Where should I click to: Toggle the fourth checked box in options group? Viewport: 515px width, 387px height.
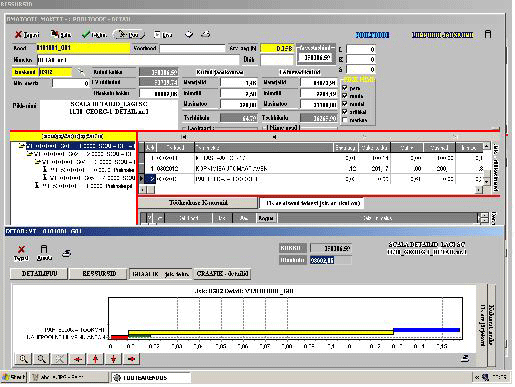coord(345,112)
